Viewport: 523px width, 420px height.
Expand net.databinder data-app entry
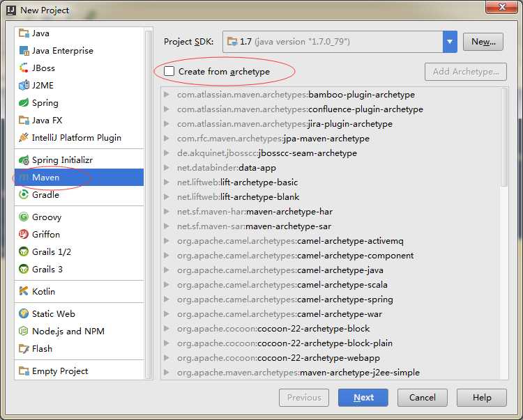(x=167, y=168)
